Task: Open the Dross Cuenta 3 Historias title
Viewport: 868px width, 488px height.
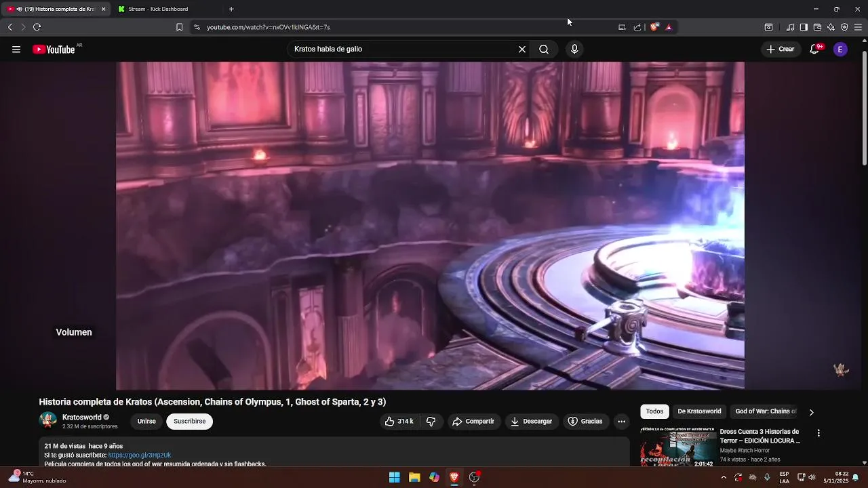Action: (x=760, y=436)
